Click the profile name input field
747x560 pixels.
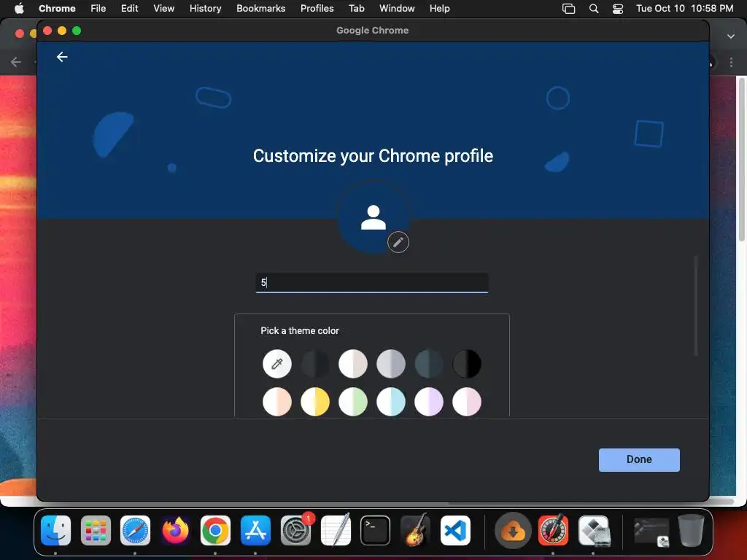(x=371, y=283)
